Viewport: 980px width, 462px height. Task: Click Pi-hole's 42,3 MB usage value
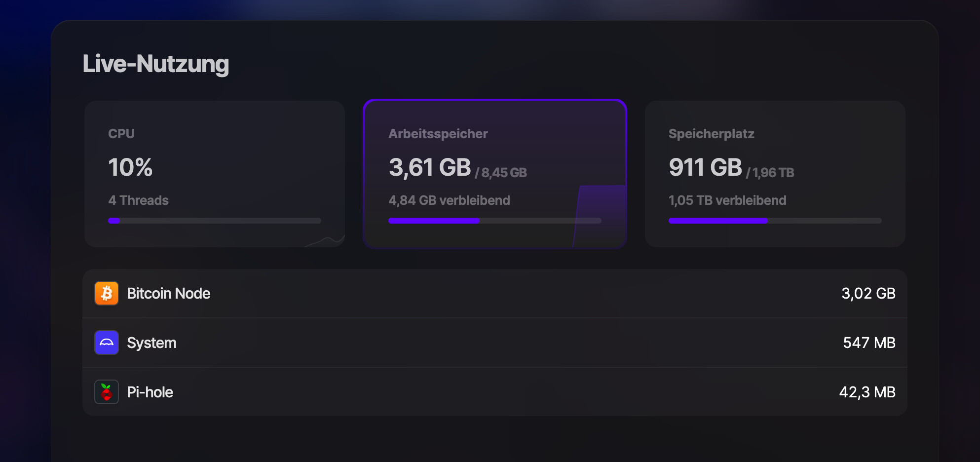867,392
